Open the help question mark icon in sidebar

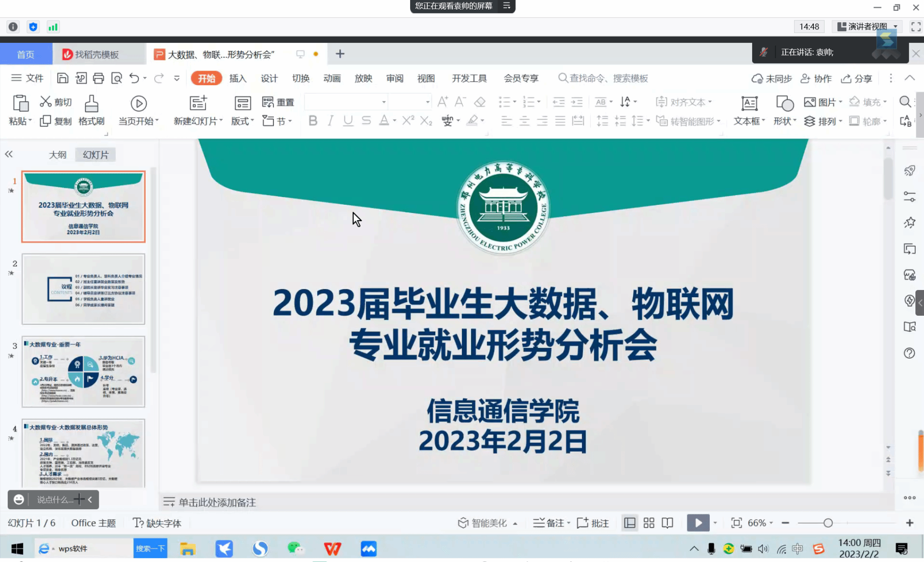(x=910, y=353)
